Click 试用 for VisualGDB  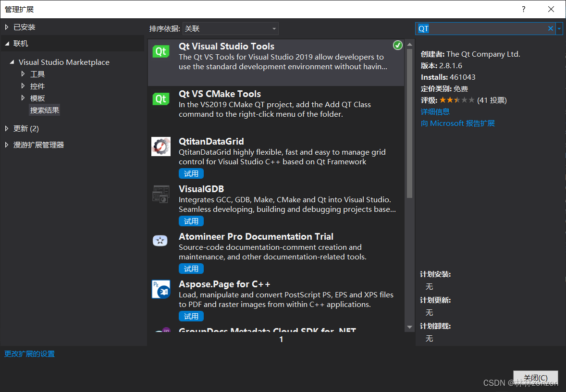[191, 221]
